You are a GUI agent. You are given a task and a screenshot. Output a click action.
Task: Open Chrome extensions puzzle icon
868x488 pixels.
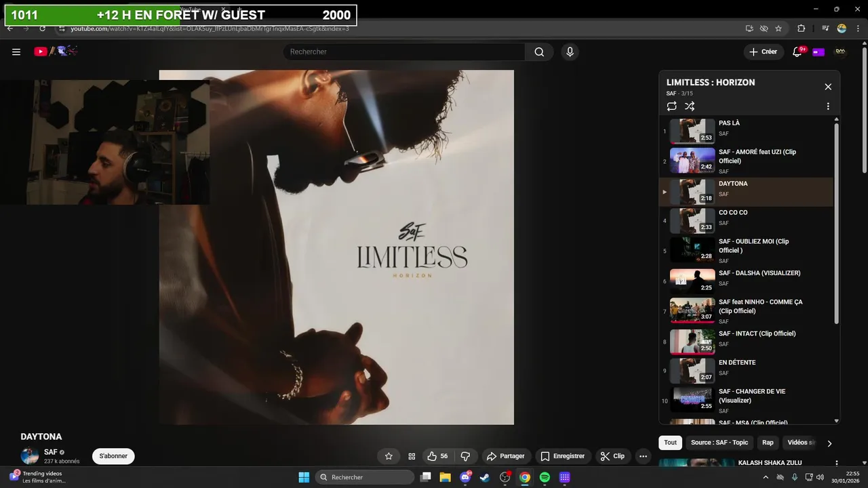[801, 28]
